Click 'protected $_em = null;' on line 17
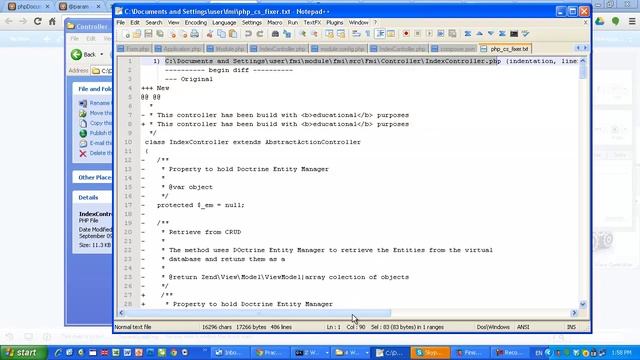640x360 pixels. click(201, 205)
